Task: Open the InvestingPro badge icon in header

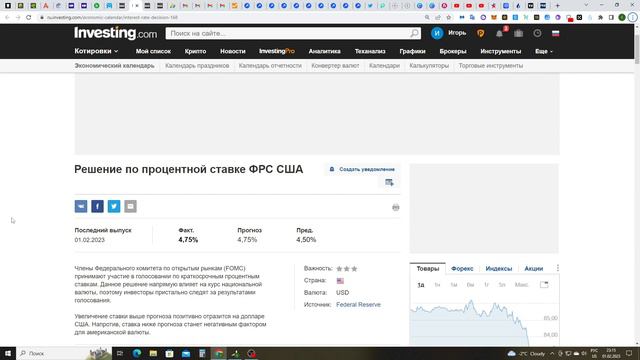Action: click(480, 33)
